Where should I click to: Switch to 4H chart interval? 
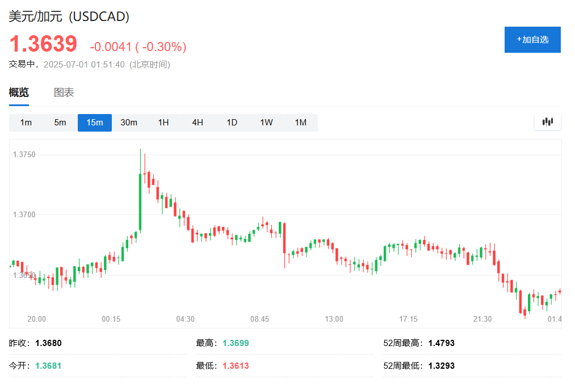coord(198,123)
